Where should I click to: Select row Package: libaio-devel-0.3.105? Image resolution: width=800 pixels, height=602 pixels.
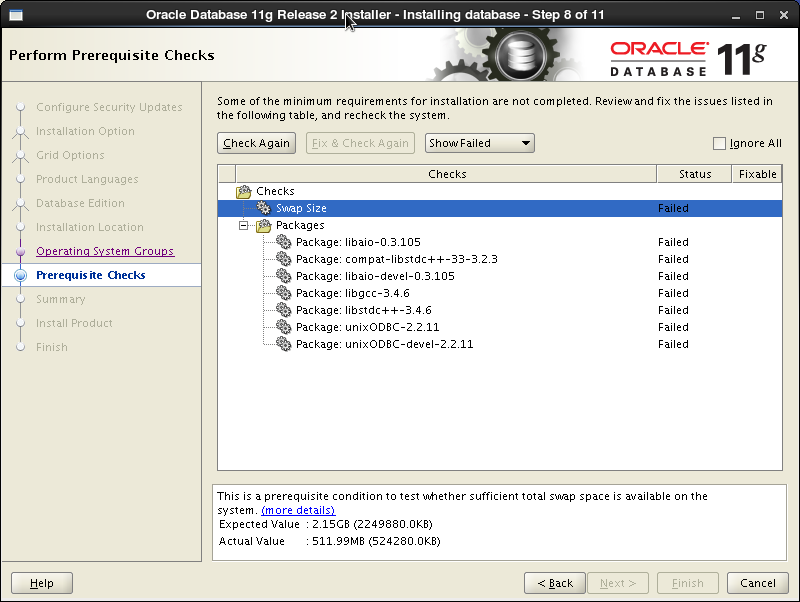(x=500, y=276)
